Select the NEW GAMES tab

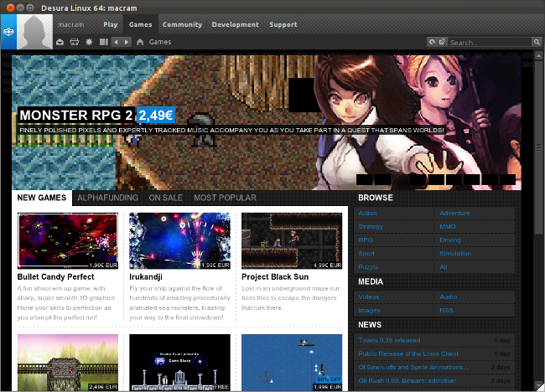42,198
